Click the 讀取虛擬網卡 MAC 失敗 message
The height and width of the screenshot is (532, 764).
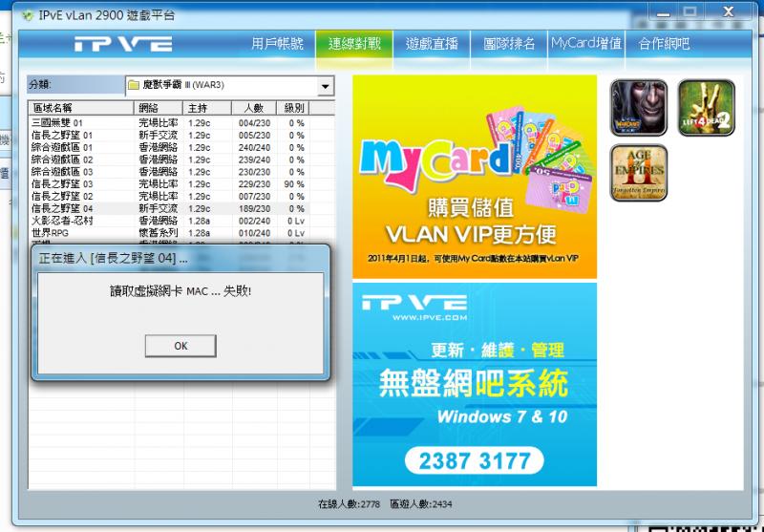point(180,291)
